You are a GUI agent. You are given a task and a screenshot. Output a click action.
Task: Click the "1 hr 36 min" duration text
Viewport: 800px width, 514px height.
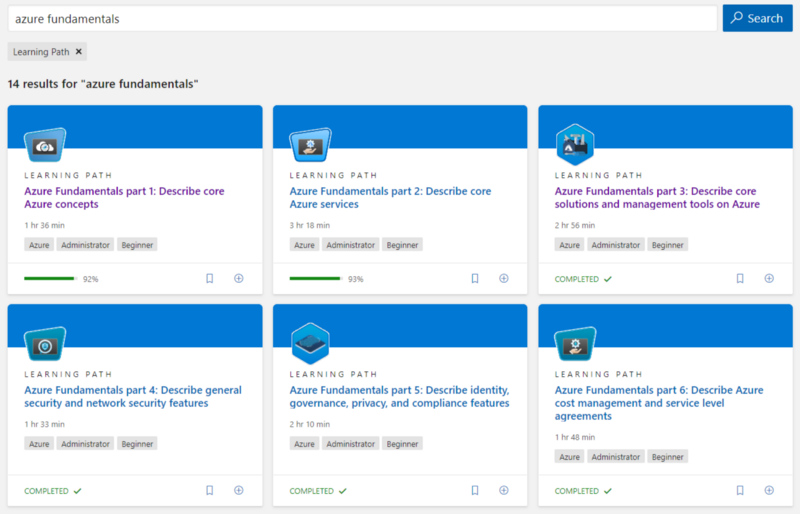(44, 225)
